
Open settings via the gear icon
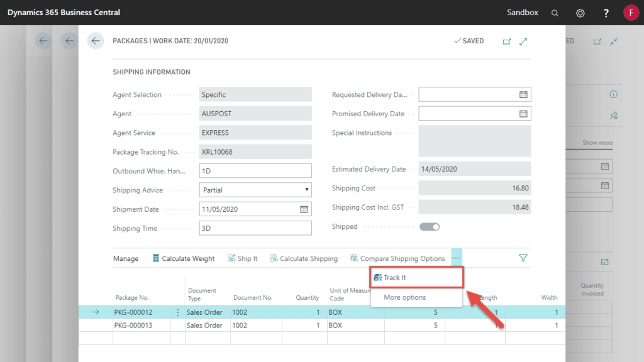click(x=580, y=13)
